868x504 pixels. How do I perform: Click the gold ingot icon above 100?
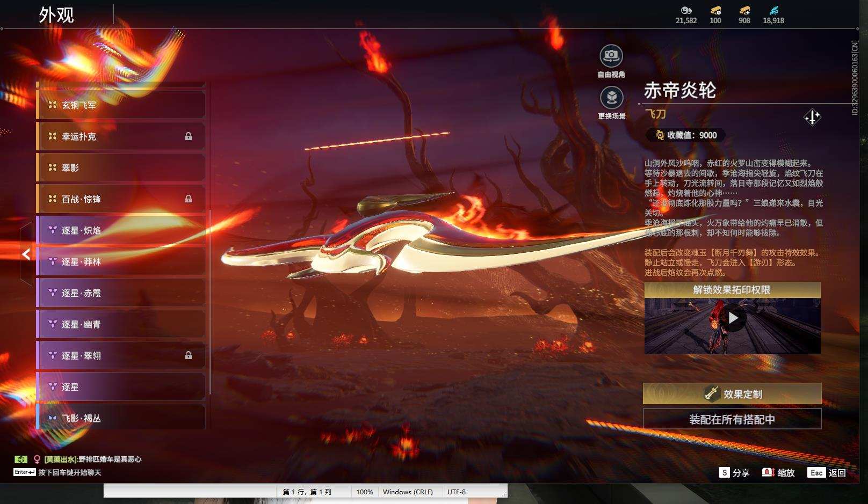[715, 10]
